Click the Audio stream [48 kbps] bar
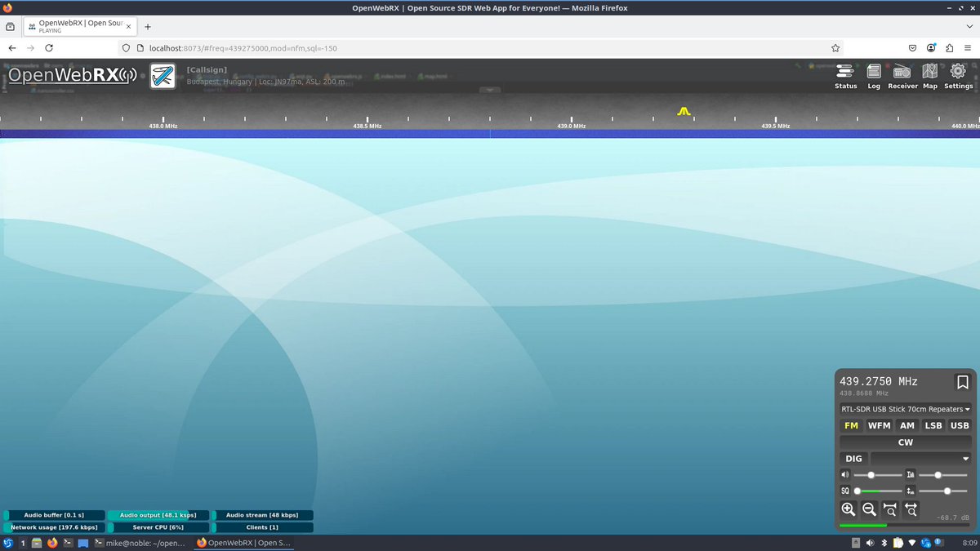The image size is (980, 551). coord(262,515)
